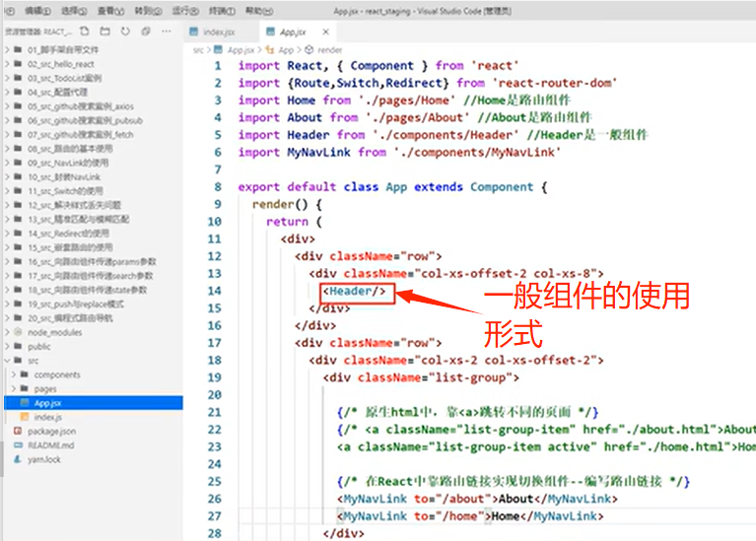Viewport: 756px width, 541px height.
Task: Click the Refresh Explorer icon
Action: [x=125, y=32]
